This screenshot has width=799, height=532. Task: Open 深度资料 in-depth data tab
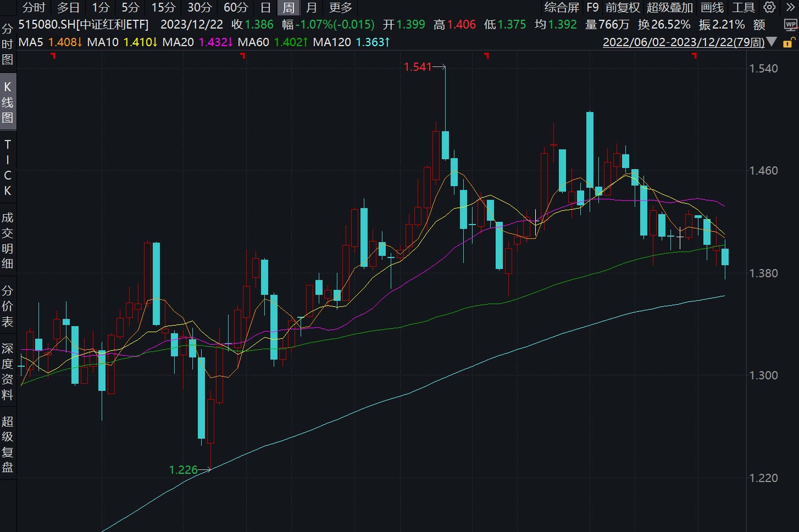coord(8,372)
